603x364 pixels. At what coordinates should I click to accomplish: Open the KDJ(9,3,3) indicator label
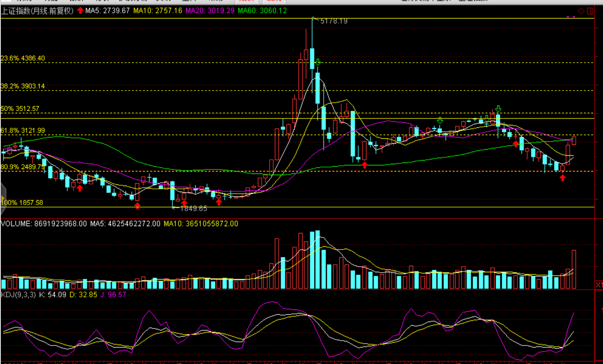click(x=18, y=295)
